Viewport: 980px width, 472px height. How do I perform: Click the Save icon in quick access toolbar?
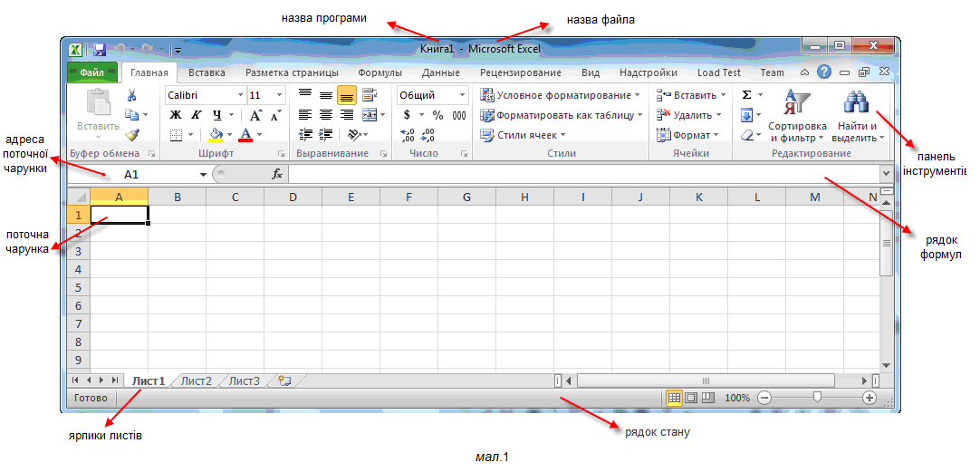[x=99, y=49]
